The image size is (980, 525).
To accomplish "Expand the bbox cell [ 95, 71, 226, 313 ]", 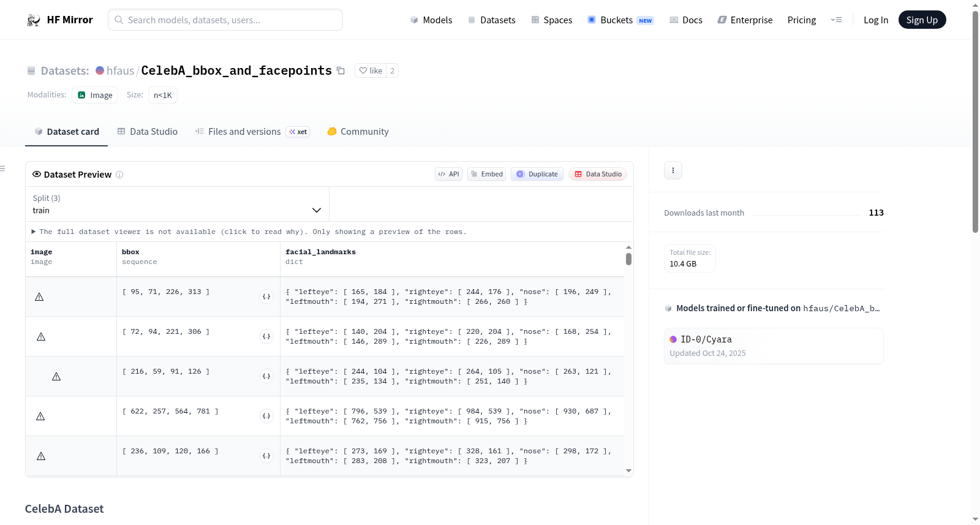I will click(x=266, y=296).
